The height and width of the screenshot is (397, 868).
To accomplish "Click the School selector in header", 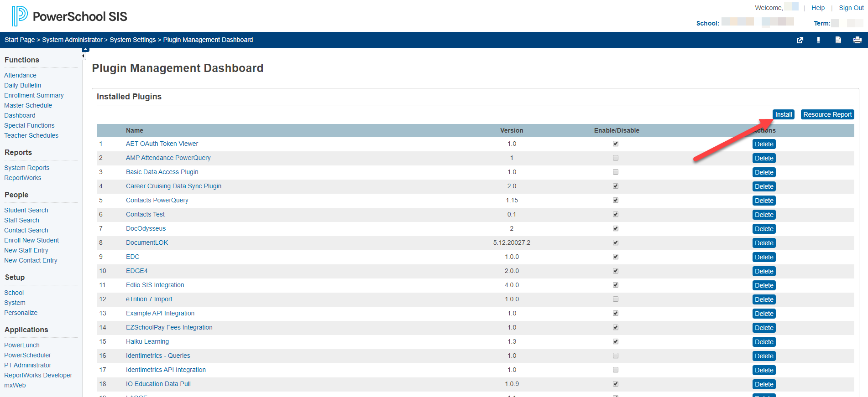I will tap(745, 22).
